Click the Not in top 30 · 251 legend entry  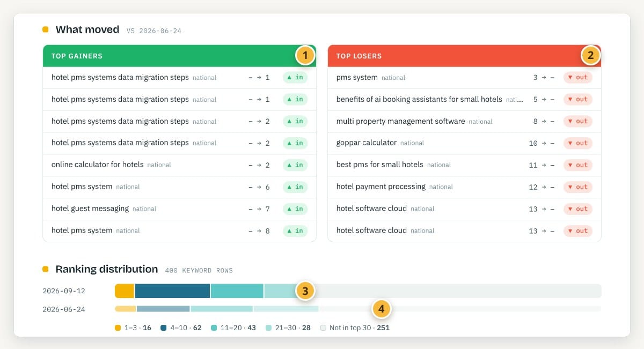[x=355, y=328]
